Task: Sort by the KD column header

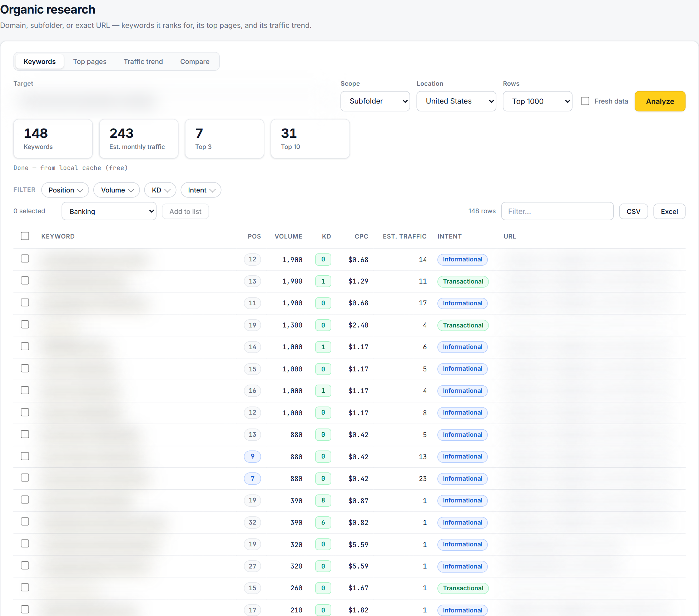Action: 326,236
